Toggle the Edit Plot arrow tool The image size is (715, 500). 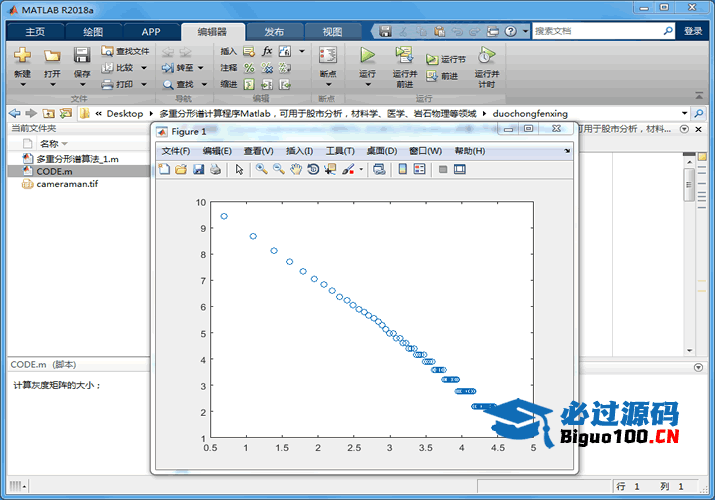240,170
